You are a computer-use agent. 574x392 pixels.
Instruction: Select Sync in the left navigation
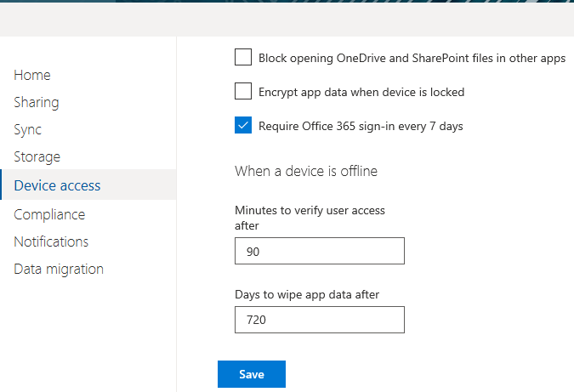pyautogui.click(x=28, y=130)
